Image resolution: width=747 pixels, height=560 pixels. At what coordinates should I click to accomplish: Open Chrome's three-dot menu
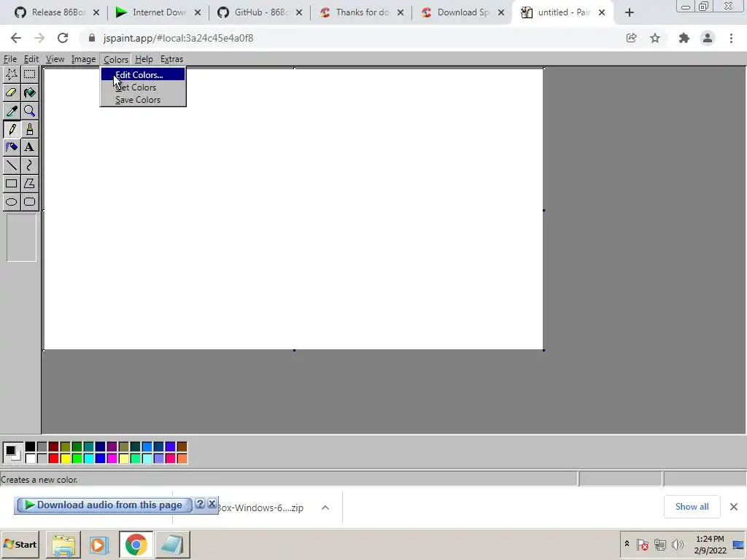(731, 38)
